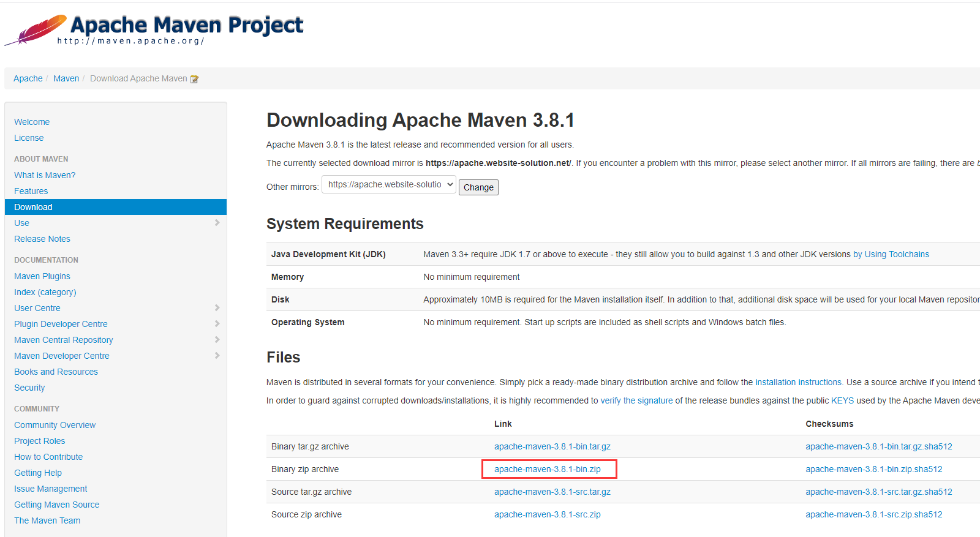Viewport: 980px width, 537px height.
Task: Open the Maven breadcrumb link
Action: click(x=66, y=78)
